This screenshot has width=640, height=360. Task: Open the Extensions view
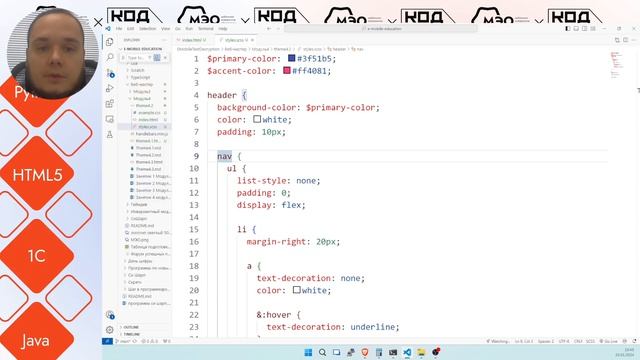[109, 104]
